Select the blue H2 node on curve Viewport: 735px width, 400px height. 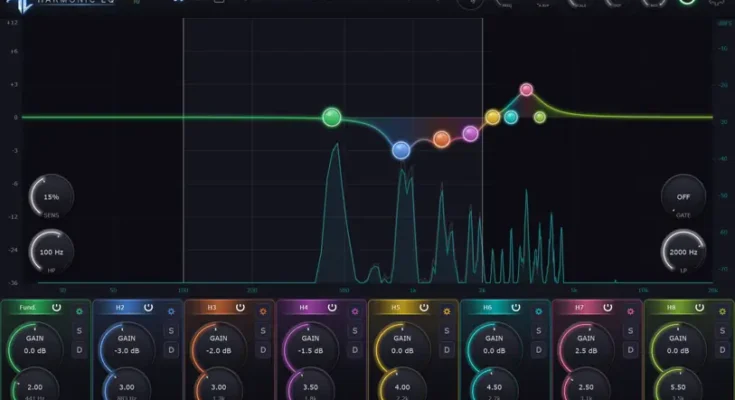[x=401, y=151]
